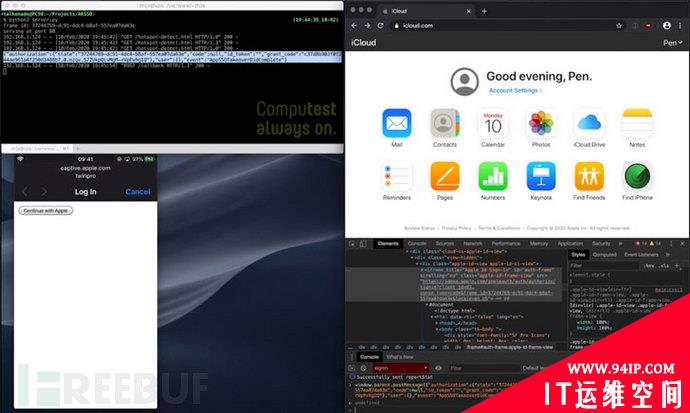Open the Find iPhone icon
The width and height of the screenshot is (690, 413).
tap(637, 176)
